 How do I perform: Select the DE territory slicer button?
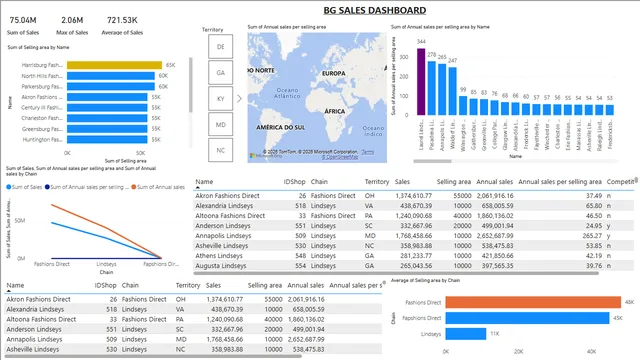point(220,47)
